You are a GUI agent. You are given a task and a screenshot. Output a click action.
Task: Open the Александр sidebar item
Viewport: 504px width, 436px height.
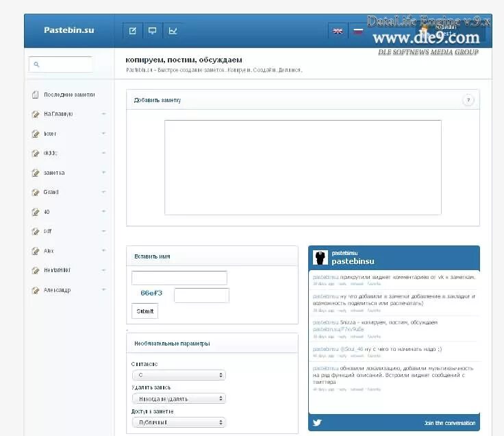coord(57,290)
